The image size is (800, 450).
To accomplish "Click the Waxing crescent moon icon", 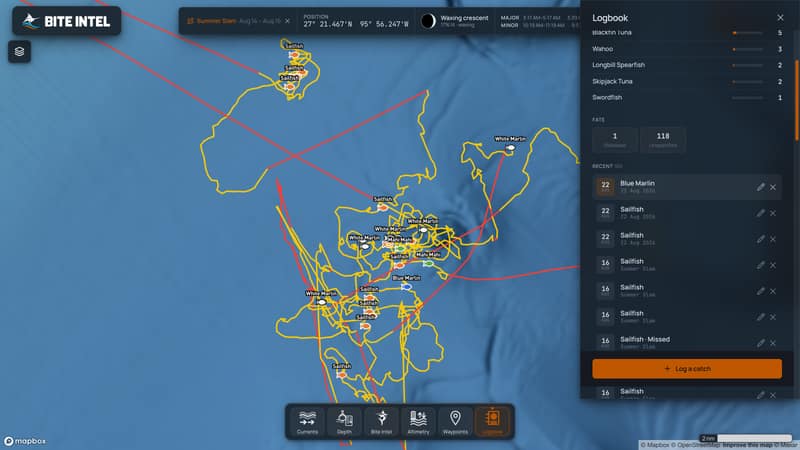I will 428,21.
